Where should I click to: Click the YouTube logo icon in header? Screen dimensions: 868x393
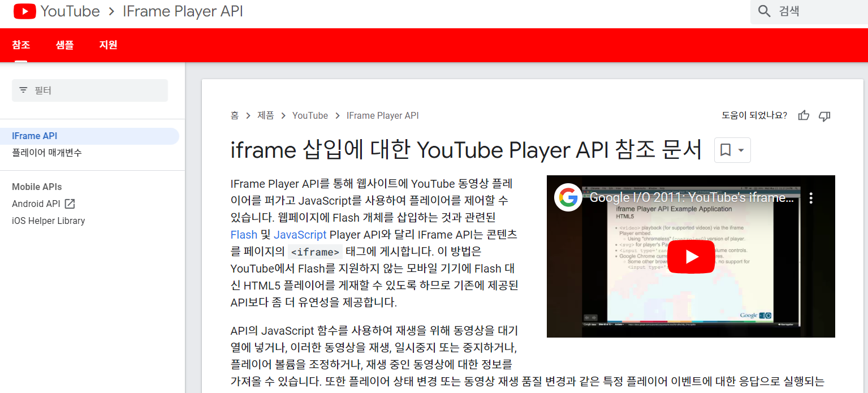(x=25, y=11)
